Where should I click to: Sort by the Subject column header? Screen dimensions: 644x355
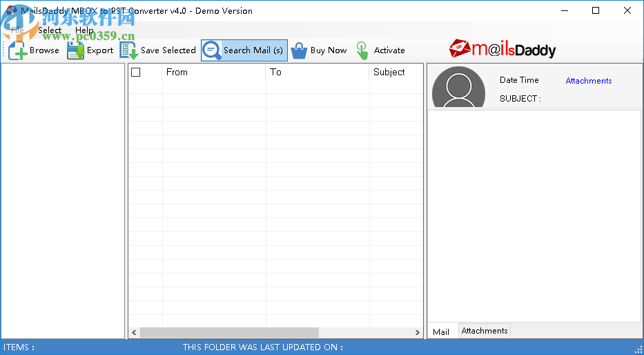(x=396, y=73)
